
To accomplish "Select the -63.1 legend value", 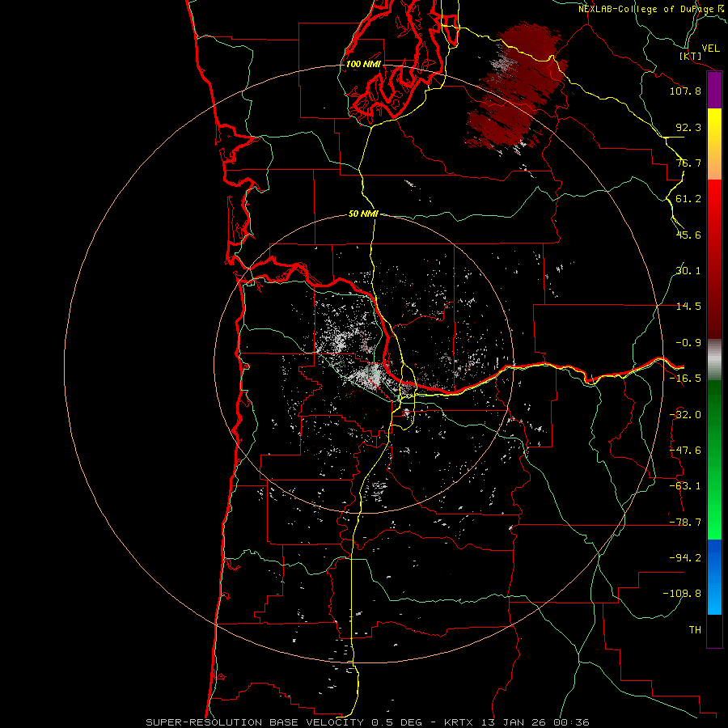I will (x=685, y=486).
